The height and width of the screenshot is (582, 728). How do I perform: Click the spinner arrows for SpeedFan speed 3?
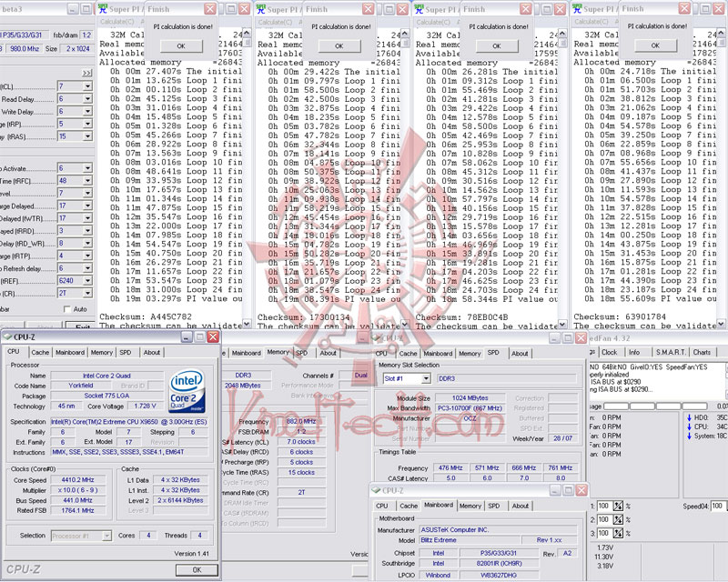(618, 533)
